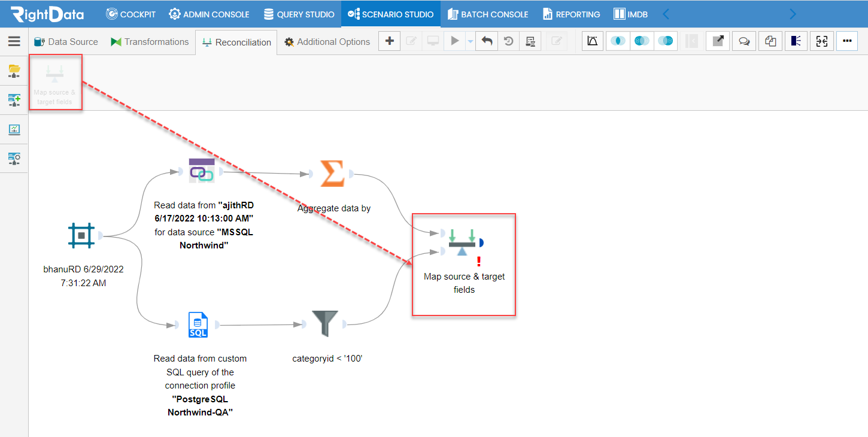This screenshot has width=868, height=437.
Task: Click the red exclamation error marker
Action: click(x=478, y=261)
